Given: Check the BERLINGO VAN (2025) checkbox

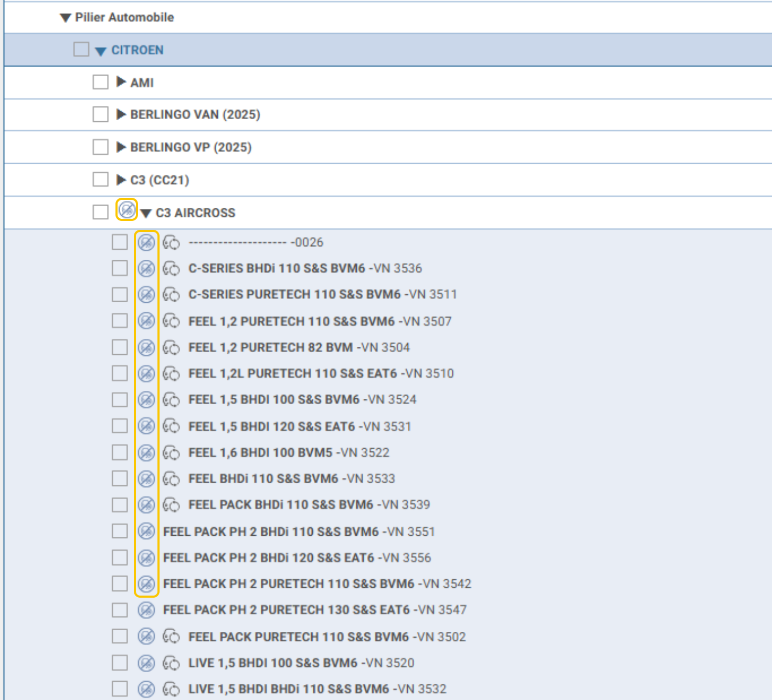Looking at the screenshot, I should coord(100,114).
